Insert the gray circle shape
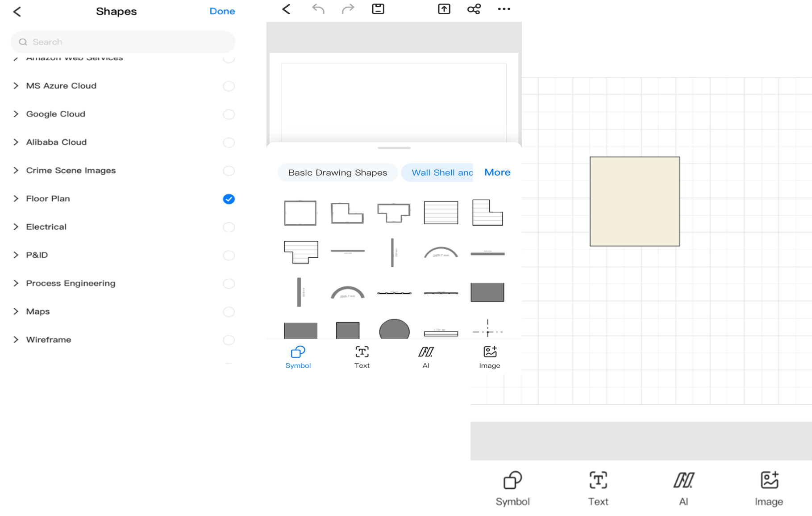 coord(394,330)
